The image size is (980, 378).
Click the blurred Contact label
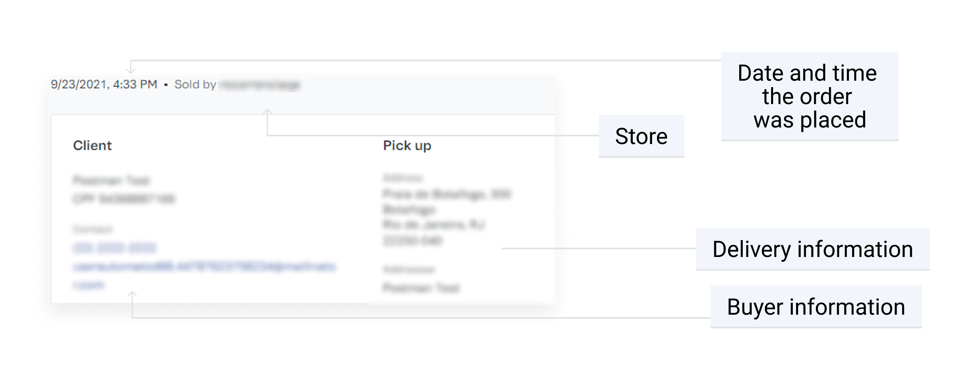pos(93,229)
